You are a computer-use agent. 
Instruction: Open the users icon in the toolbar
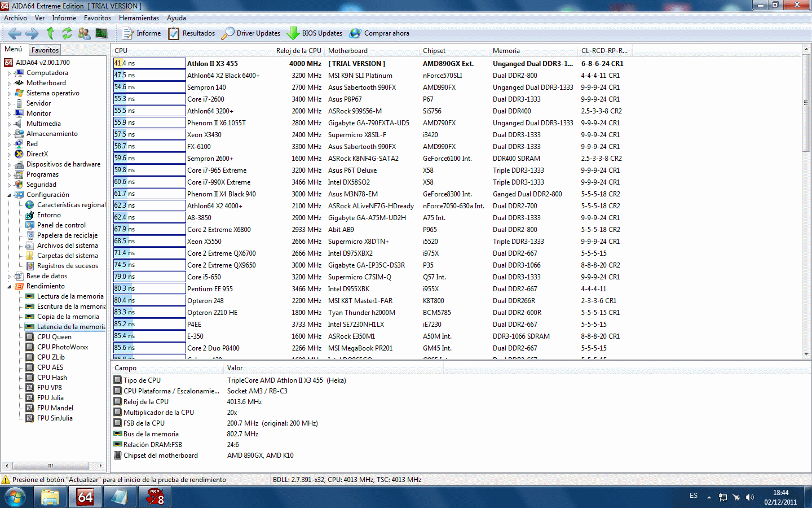(84, 33)
